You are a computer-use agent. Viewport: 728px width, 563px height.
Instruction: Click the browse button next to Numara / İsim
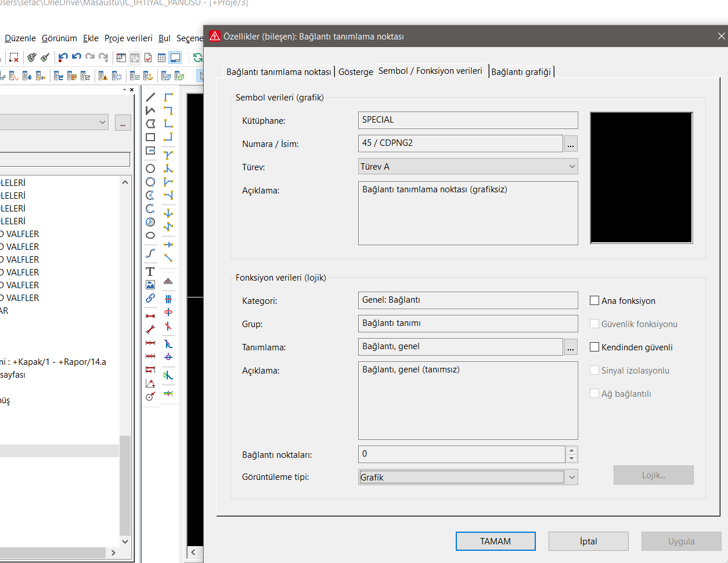[571, 144]
